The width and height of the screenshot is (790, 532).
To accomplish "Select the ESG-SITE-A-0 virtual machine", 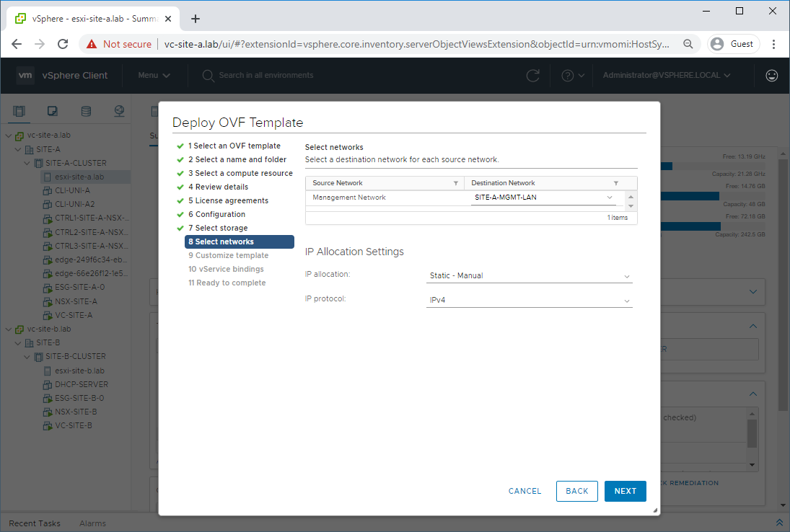I will pos(79,287).
